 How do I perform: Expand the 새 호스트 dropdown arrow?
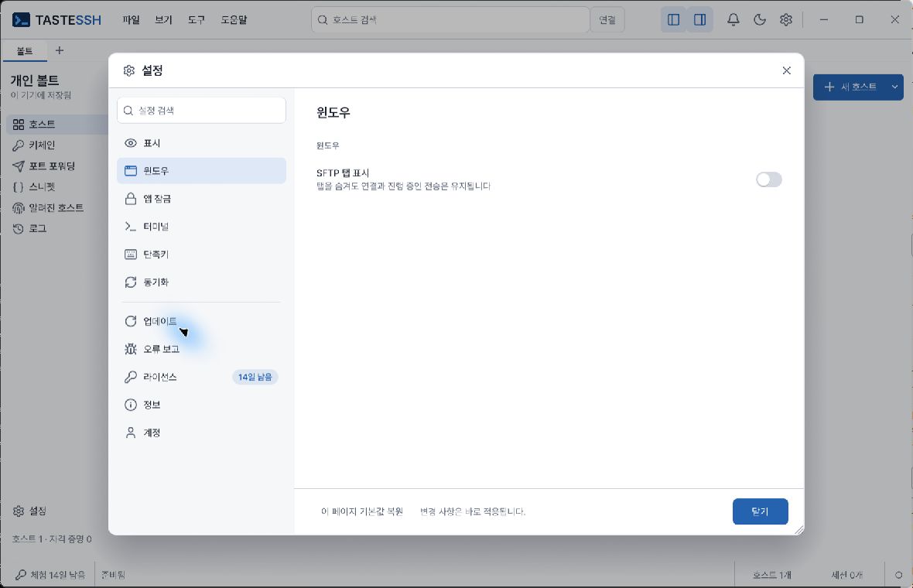(894, 87)
